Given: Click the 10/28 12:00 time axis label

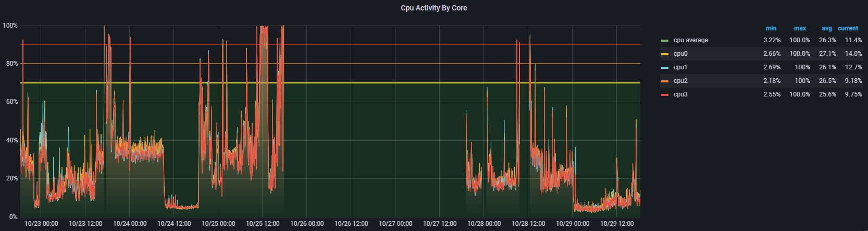Looking at the screenshot, I should pyautogui.click(x=528, y=224).
